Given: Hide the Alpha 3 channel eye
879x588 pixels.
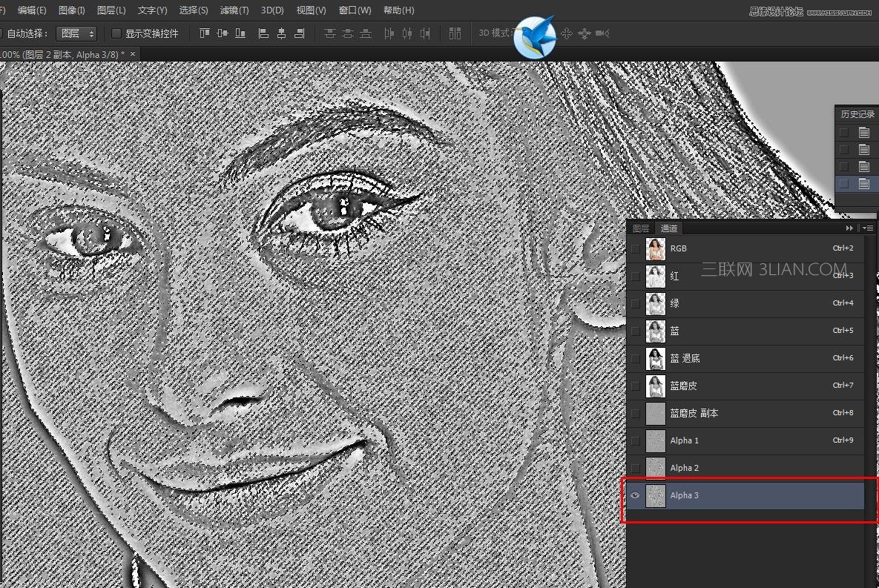Looking at the screenshot, I should (x=635, y=495).
